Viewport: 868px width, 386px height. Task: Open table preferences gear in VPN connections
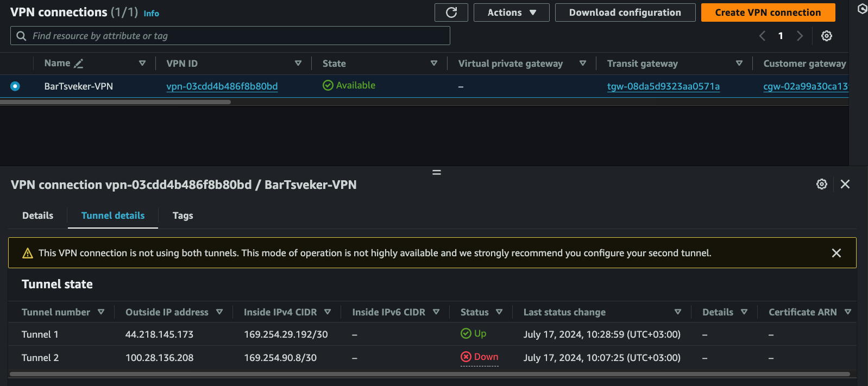826,36
